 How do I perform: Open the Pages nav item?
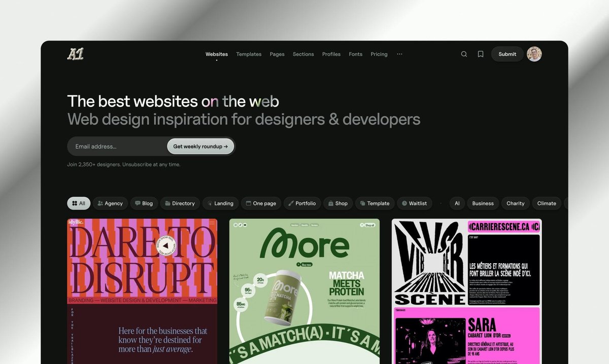(277, 54)
